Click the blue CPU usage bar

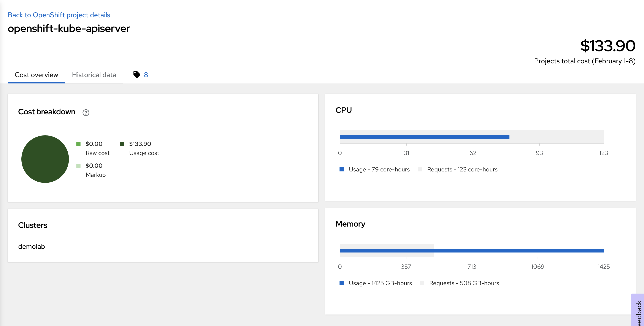click(424, 137)
